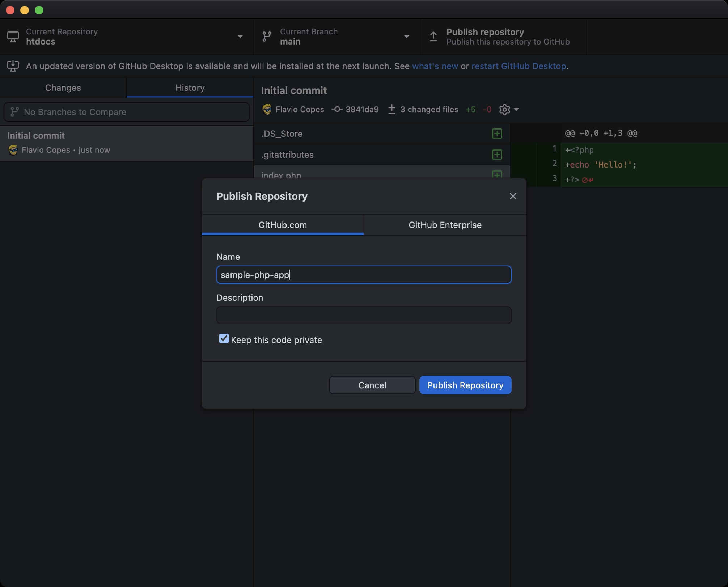Click into the Description input field
The width and height of the screenshot is (728, 587).
tap(364, 315)
